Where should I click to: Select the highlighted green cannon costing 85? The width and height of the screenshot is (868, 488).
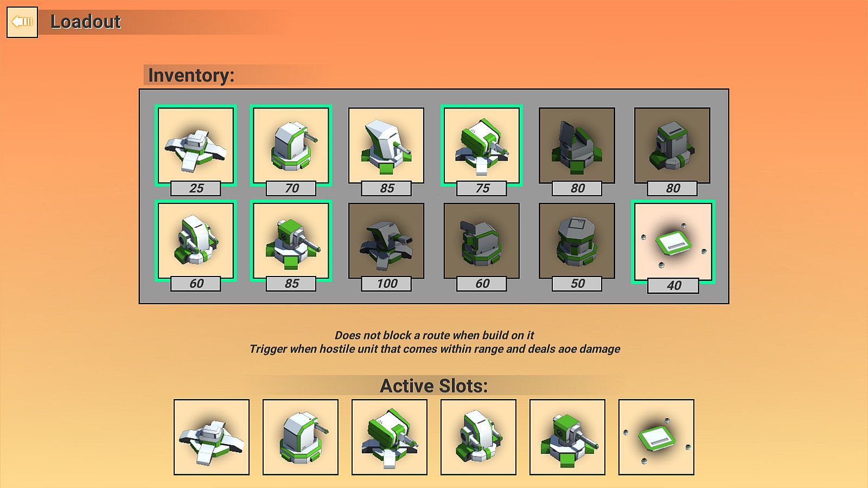coord(291,241)
